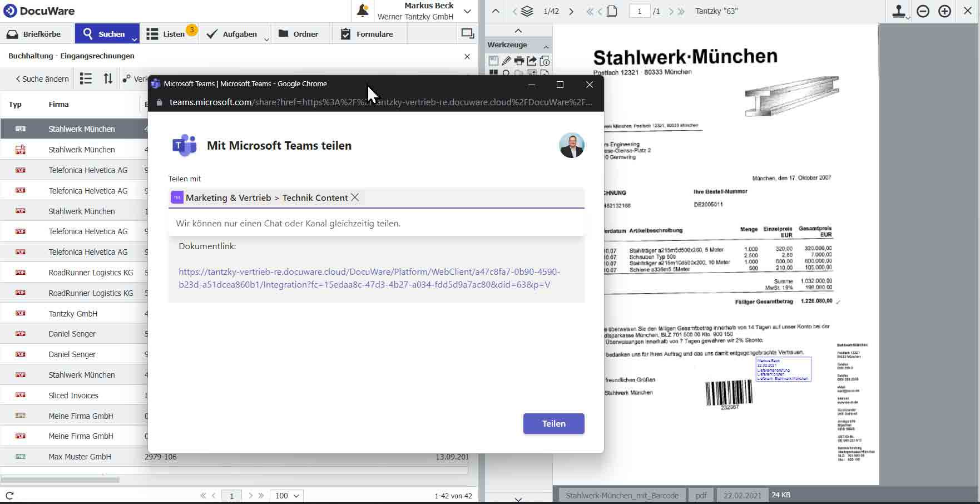Click Suche ändern to modify search
Viewport: 980px width, 504px height.
[42, 79]
